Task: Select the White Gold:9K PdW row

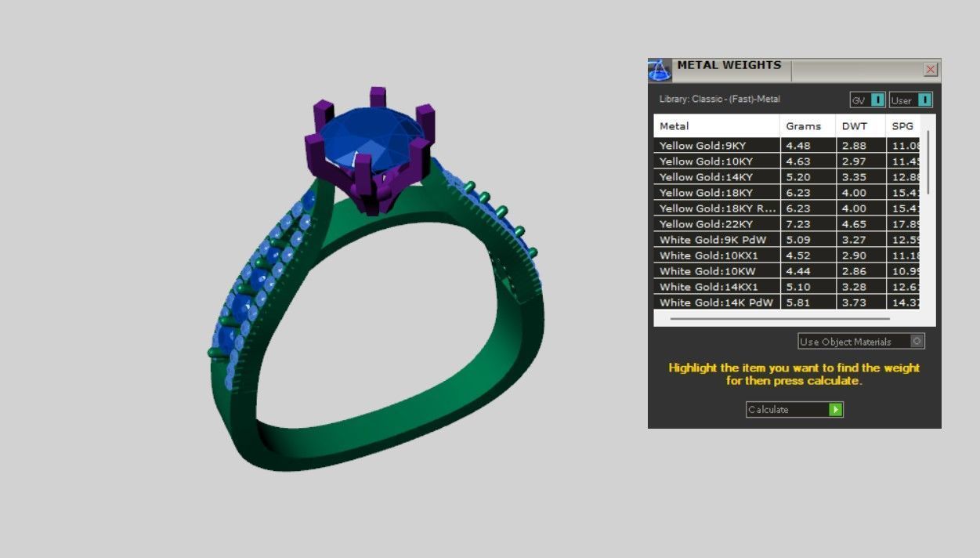Action: click(x=787, y=240)
